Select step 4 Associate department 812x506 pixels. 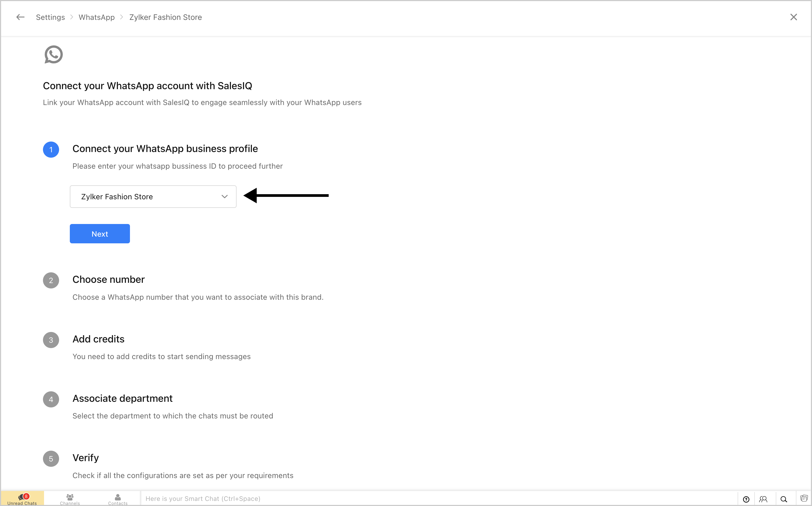pos(122,398)
